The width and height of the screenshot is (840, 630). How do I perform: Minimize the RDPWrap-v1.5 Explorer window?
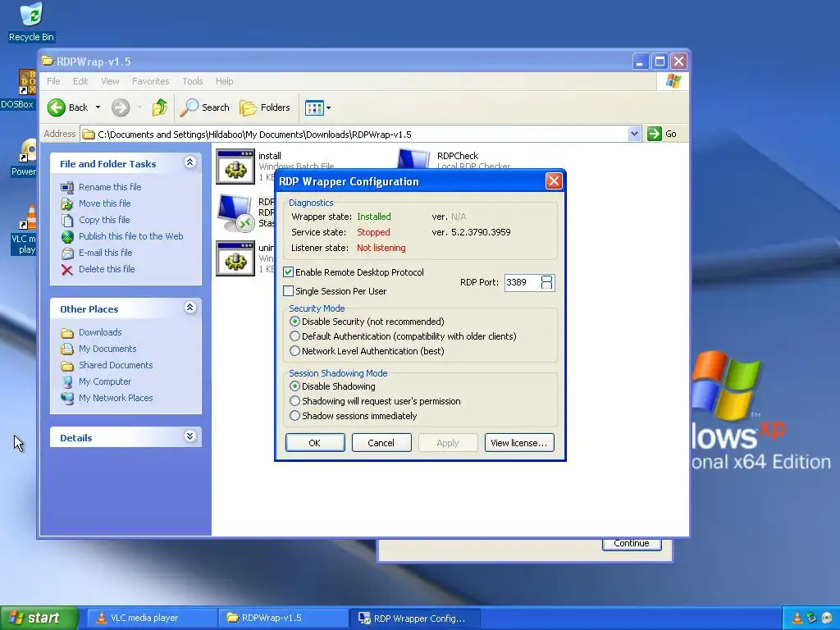coord(640,62)
